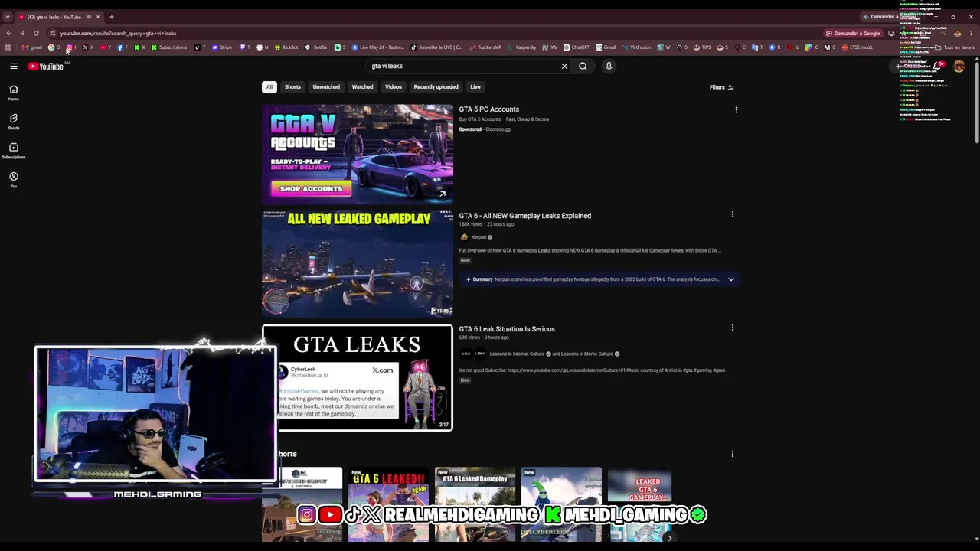Open the GTA 6 Leaked Gameplay short

(475, 504)
